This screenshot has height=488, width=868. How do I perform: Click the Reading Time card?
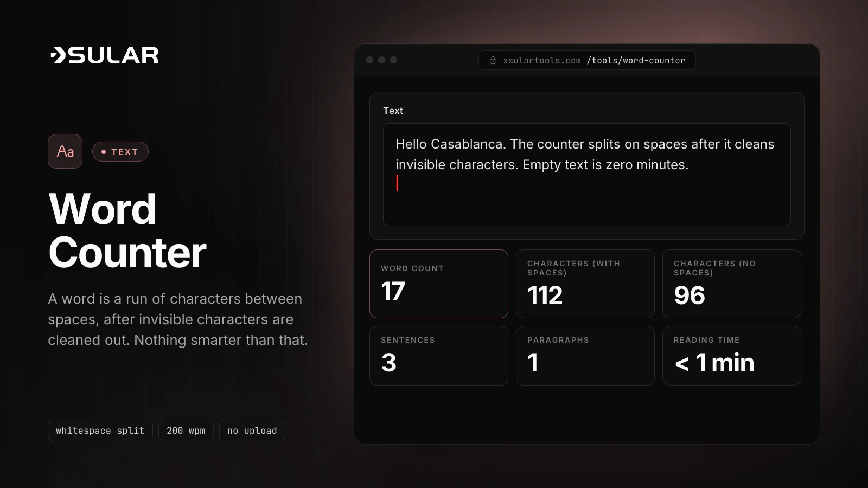click(x=732, y=356)
